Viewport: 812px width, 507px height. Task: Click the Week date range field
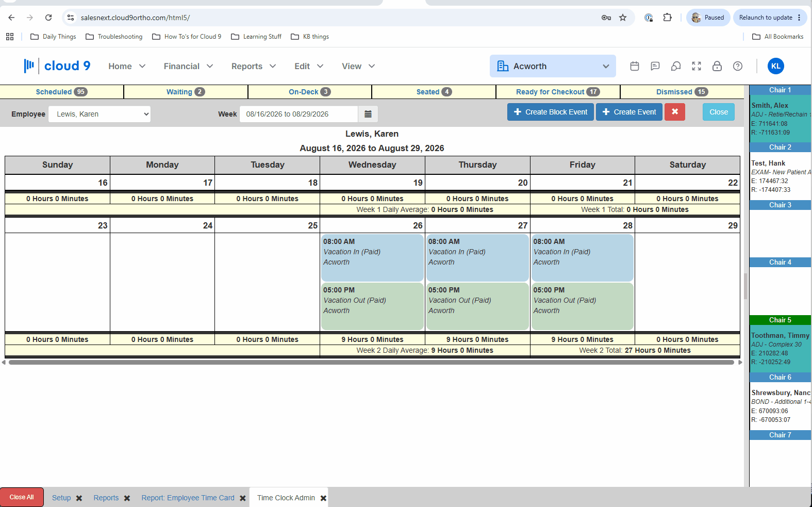coord(299,114)
